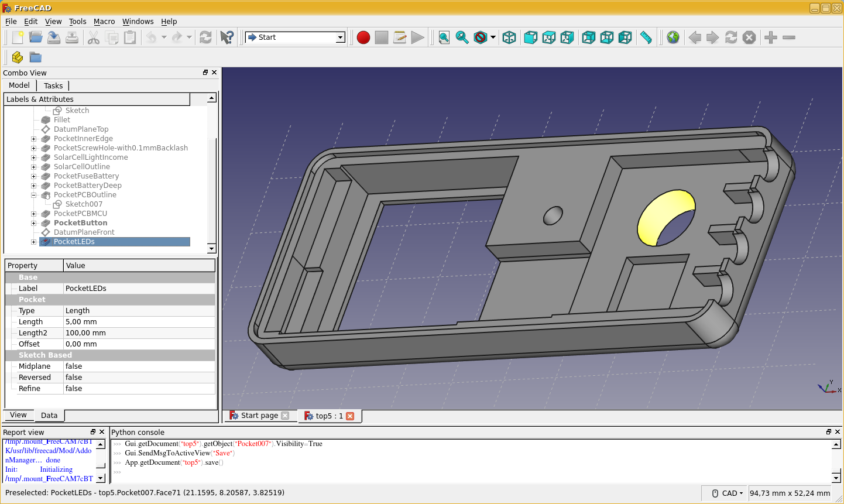Click the red macro record button
844x504 pixels.
tap(363, 37)
